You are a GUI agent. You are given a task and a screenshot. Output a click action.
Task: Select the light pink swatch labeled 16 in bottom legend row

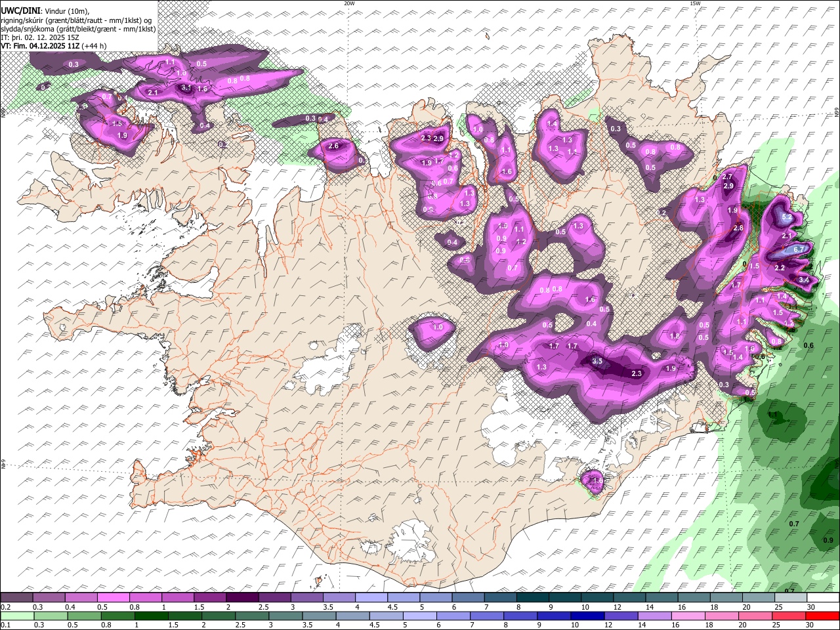[x=687, y=616]
